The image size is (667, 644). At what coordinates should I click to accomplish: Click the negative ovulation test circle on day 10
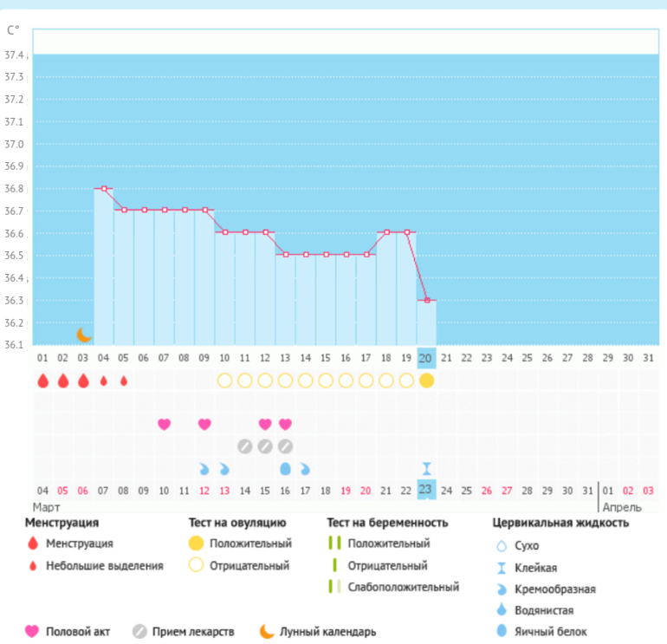point(224,381)
